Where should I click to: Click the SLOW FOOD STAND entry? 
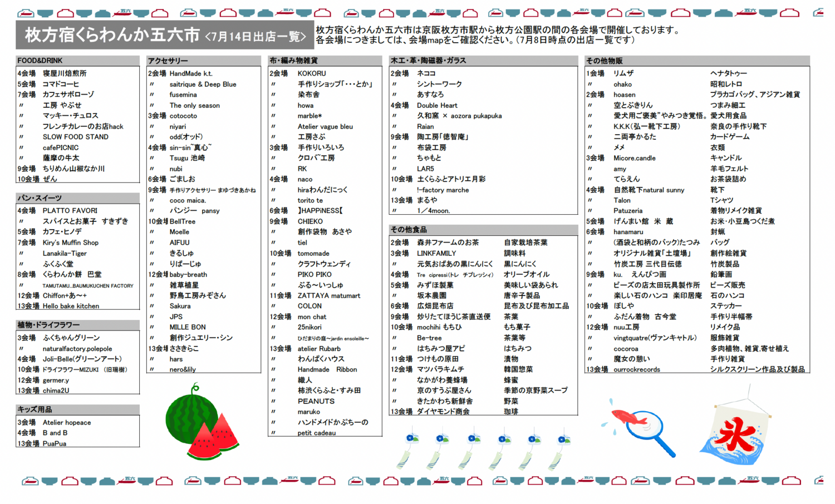point(76,137)
